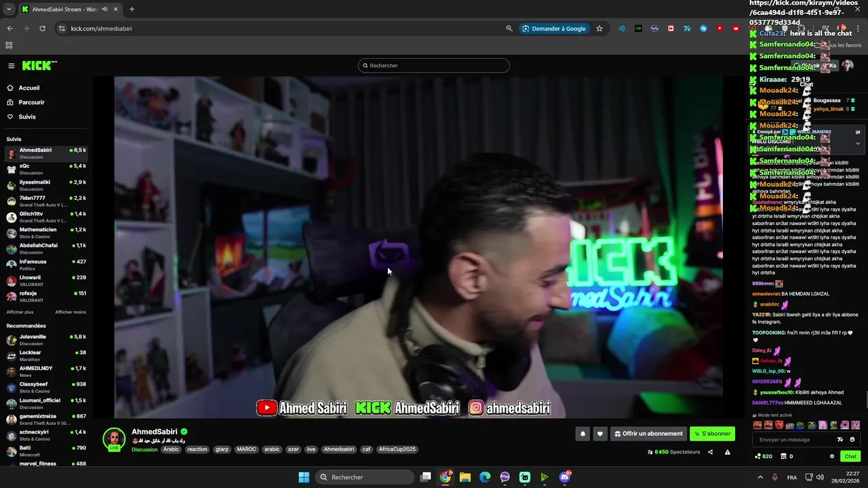Click the YouTube extension icon in toolbar
The height and width of the screenshot is (488, 868).
pyautogui.click(x=719, y=28)
